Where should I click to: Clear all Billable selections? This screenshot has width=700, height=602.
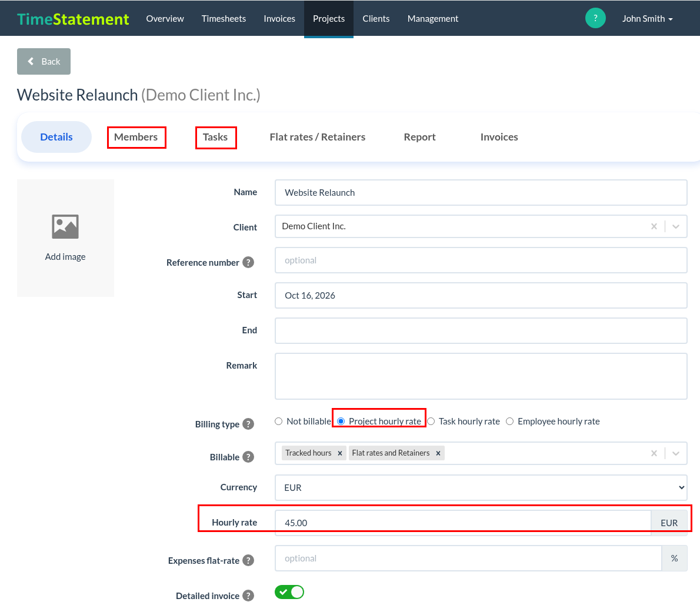(x=654, y=453)
